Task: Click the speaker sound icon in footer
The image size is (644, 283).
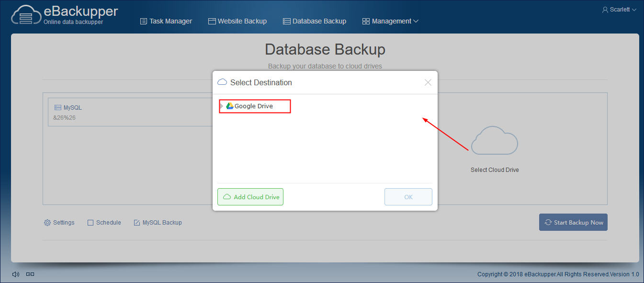Action: 16,274
